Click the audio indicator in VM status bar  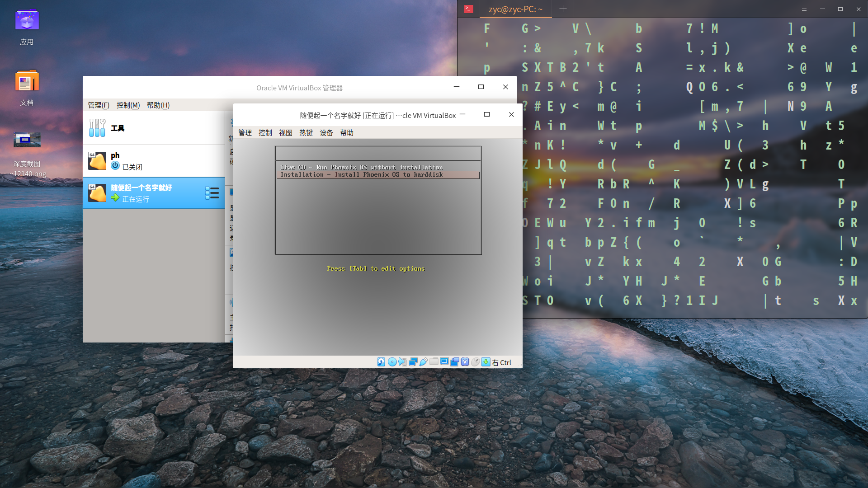[x=402, y=362]
